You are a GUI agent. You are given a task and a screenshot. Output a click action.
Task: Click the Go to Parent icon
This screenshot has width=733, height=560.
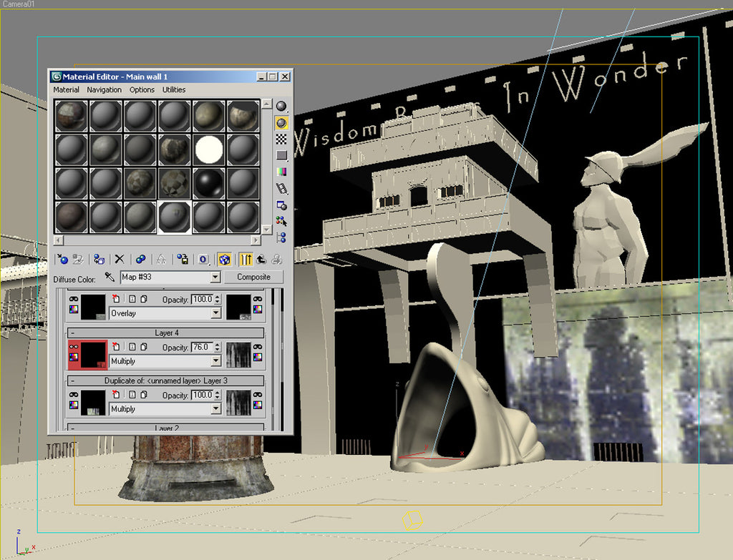click(261, 259)
